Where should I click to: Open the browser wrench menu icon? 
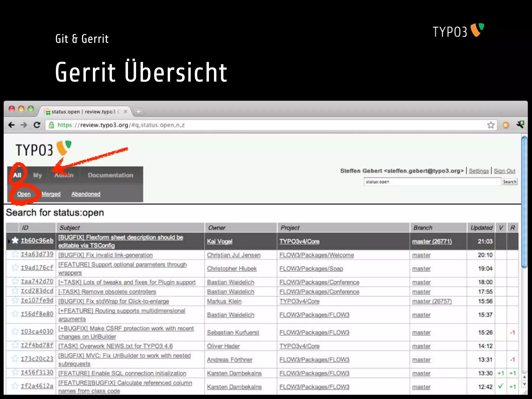tap(520, 124)
